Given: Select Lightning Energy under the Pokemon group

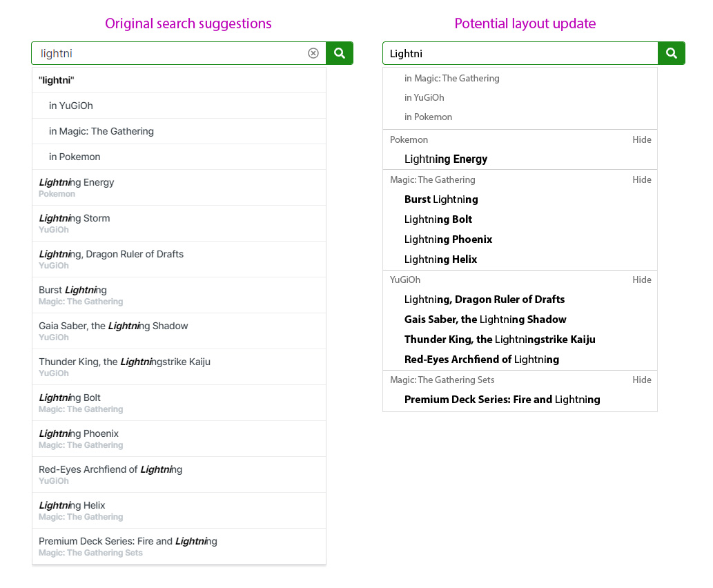Looking at the screenshot, I should coord(446,159).
